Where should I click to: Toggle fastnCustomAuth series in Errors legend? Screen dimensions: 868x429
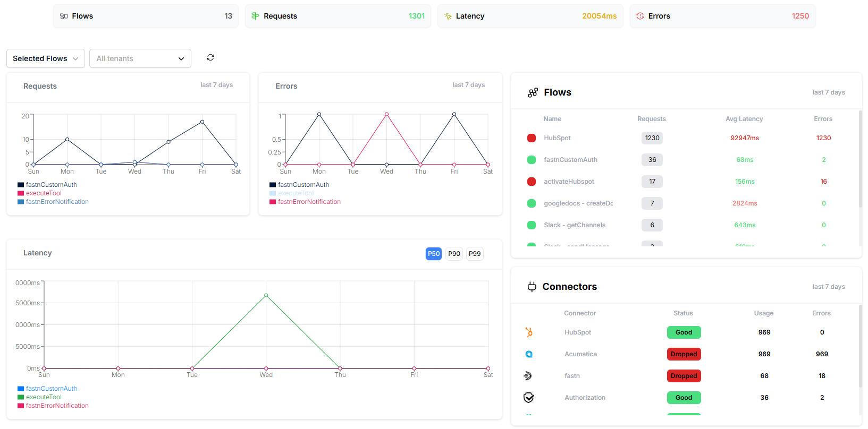(x=300, y=185)
